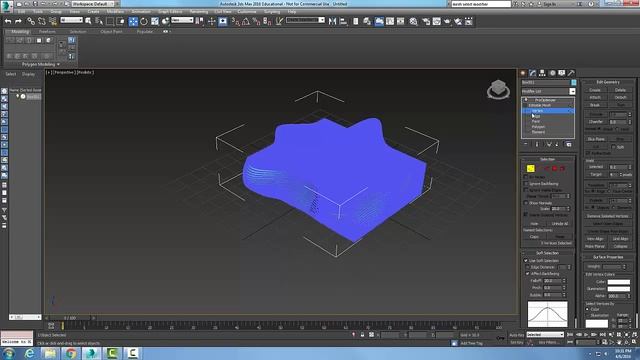Viewport: 640px width, 360px height.
Task: Open the Material Editor icon
Action: tap(413, 21)
